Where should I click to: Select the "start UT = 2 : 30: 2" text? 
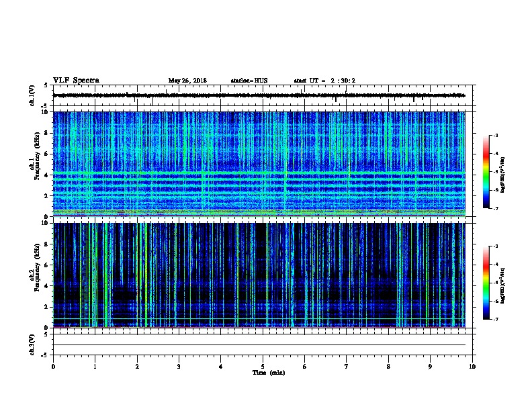tap(324, 81)
